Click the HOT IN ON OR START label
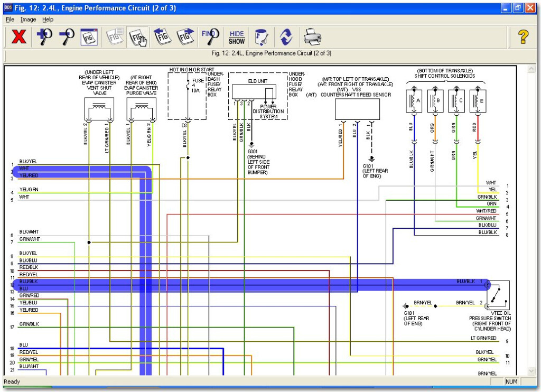The width and height of the screenshot is (541, 392). pos(191,69)
